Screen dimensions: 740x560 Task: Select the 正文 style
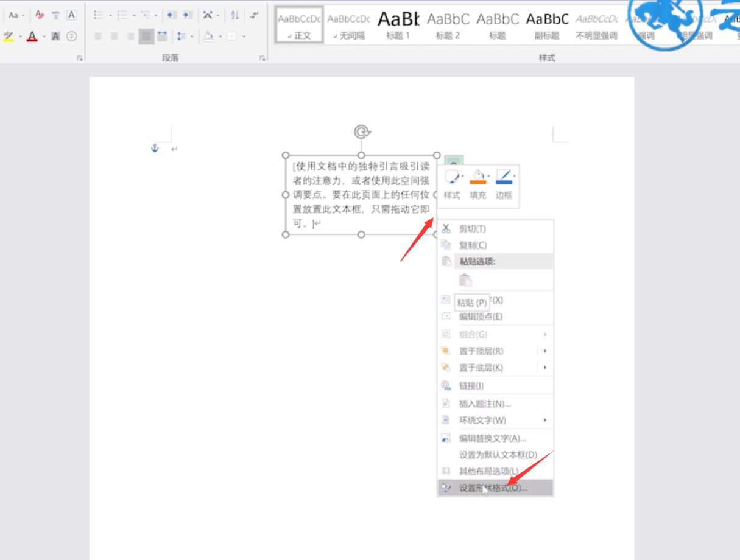click(299, 24)
